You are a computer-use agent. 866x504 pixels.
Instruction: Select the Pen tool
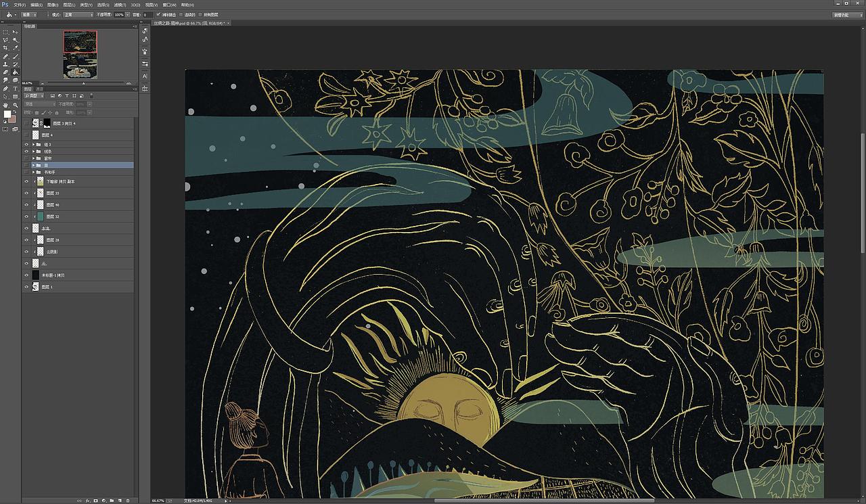point(5,89)
